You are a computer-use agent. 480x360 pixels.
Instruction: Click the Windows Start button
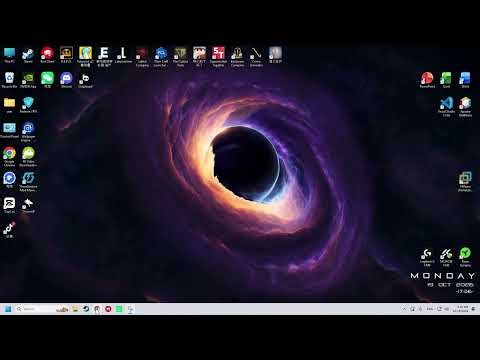tap(8, 309)
